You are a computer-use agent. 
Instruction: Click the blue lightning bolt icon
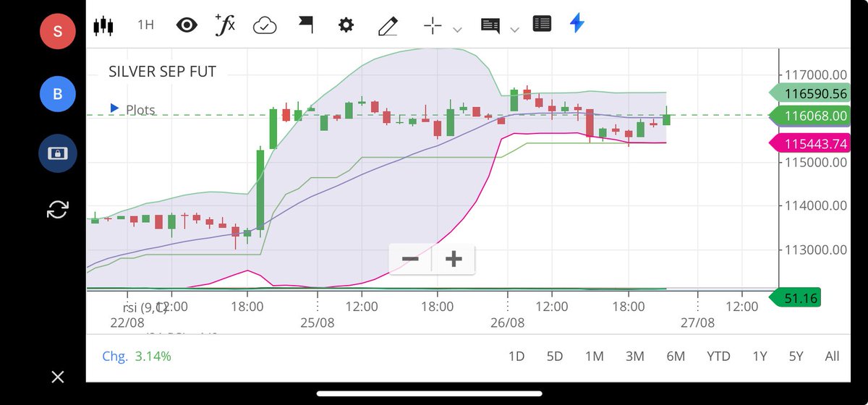point(576,23)
